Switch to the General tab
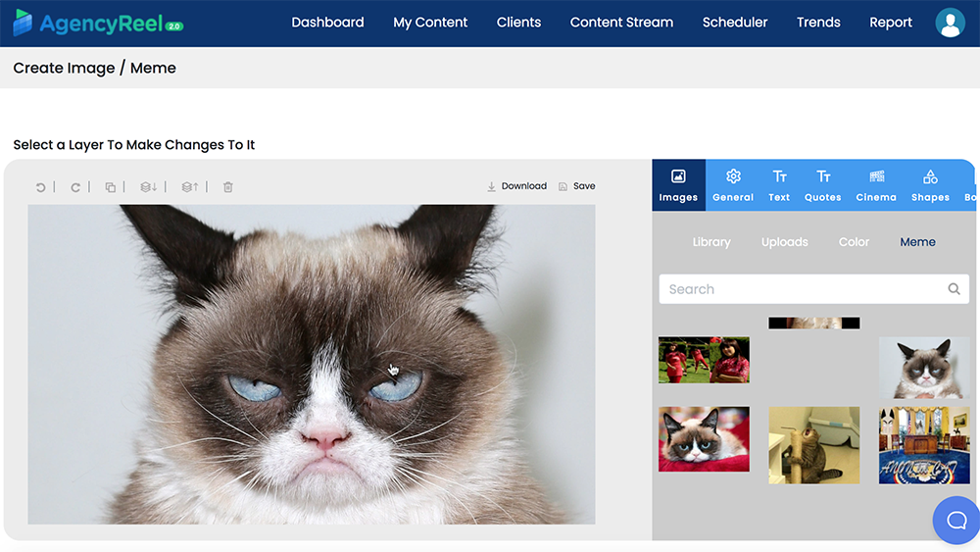This screenshot has height=552, width=980. point(733,184)
